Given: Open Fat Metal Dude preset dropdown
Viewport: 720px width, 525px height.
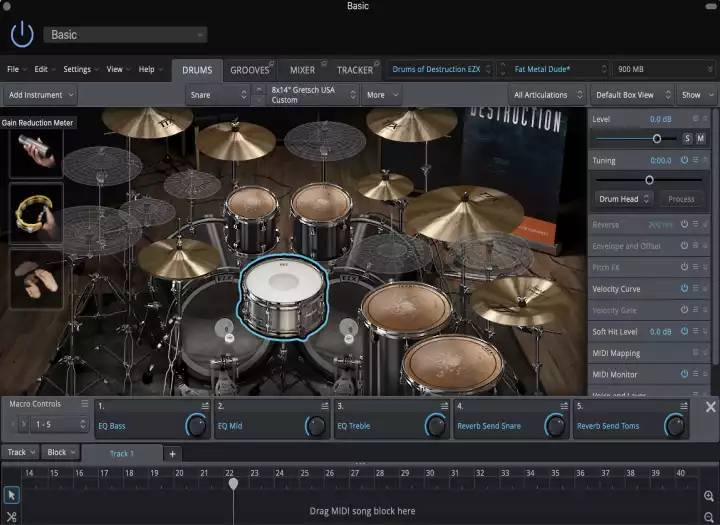Looking at the screenshot, I should click(558, 69).
